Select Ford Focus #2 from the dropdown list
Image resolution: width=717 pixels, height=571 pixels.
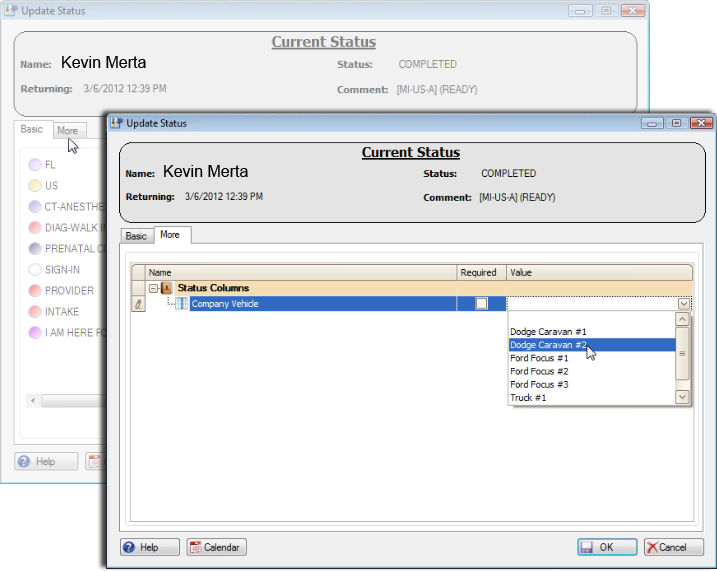(539, 371)
